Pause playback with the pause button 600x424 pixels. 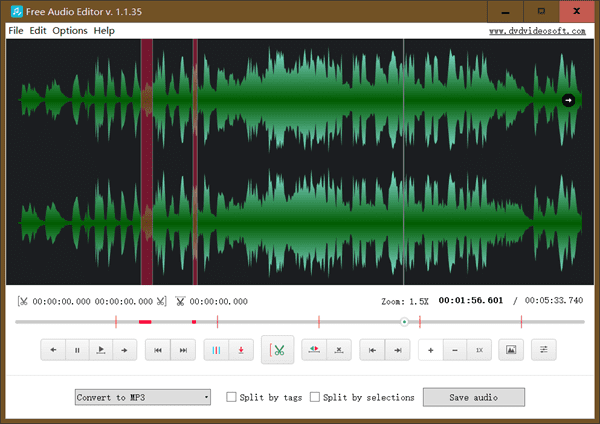point(77,350)
